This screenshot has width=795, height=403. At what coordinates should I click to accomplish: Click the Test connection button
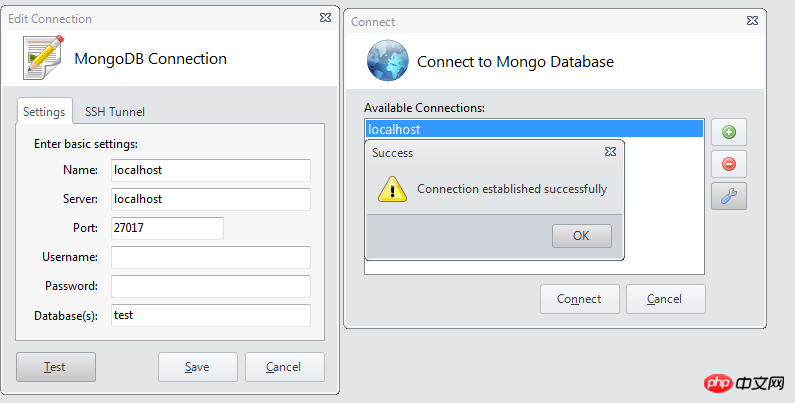tap(55, 367)
